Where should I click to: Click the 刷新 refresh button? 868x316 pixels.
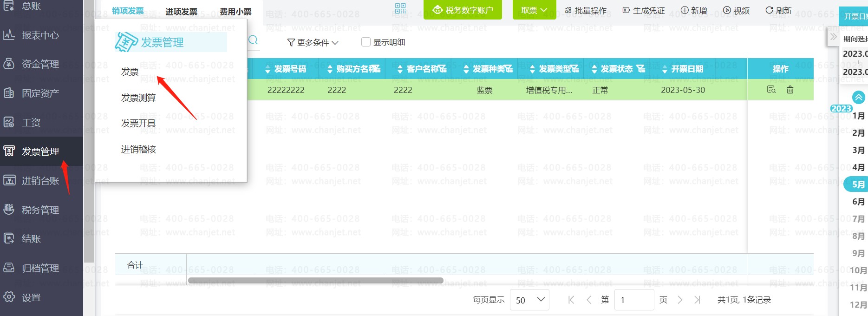[778, 10]
